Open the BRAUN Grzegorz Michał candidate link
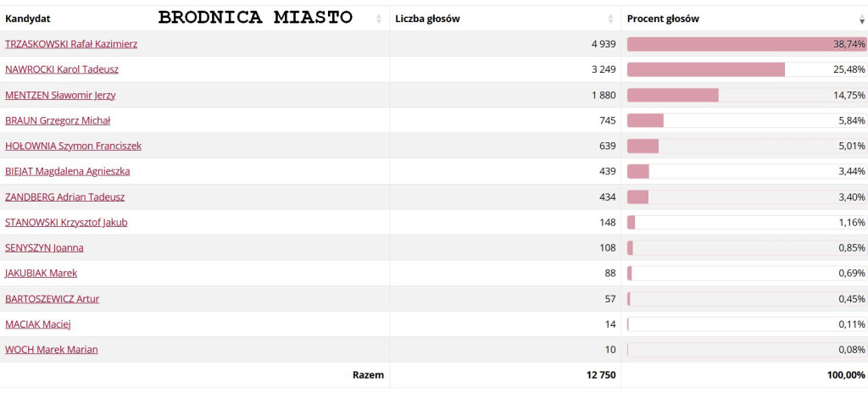Image resolution: width=868 pixels, height=415 pixels. [58, 120]
